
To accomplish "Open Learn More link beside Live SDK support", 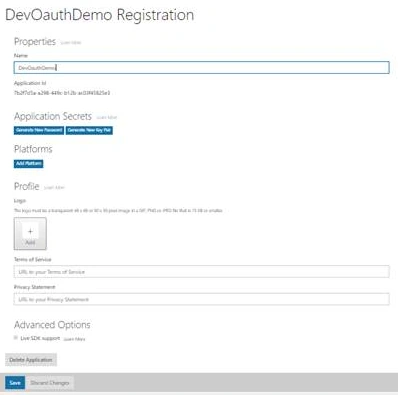I will tap(74, 339).
